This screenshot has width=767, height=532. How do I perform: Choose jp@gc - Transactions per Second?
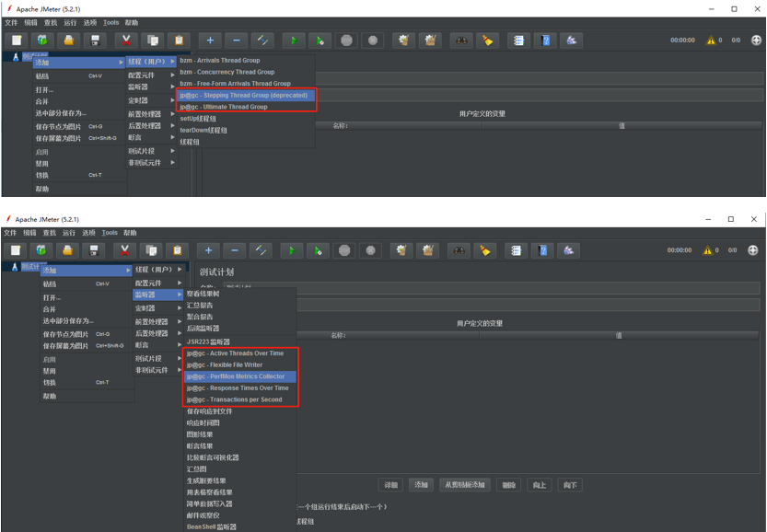(240, 399)
